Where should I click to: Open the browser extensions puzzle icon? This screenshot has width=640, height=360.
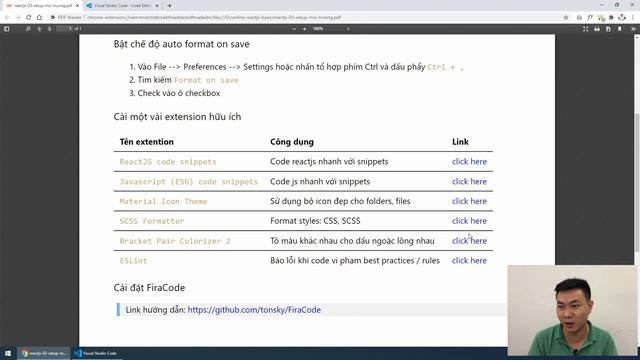pyautogui.click(x=611, y=18)
